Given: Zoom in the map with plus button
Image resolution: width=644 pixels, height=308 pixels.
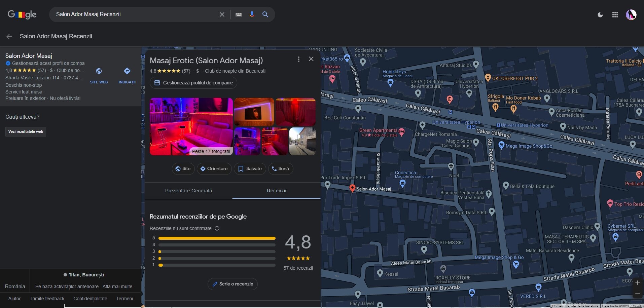Looking at the screenshot, I should [637, 283].
